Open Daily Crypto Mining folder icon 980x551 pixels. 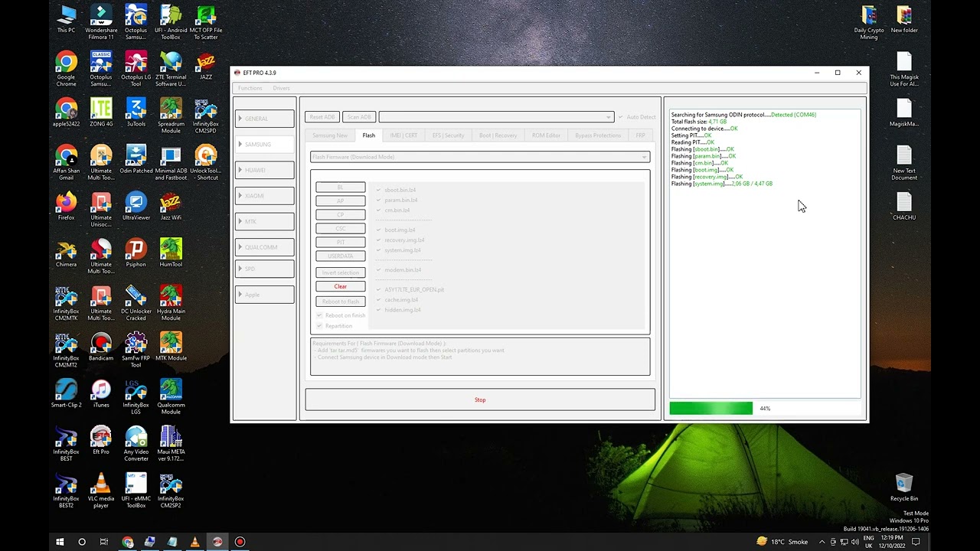coord(869,21)
